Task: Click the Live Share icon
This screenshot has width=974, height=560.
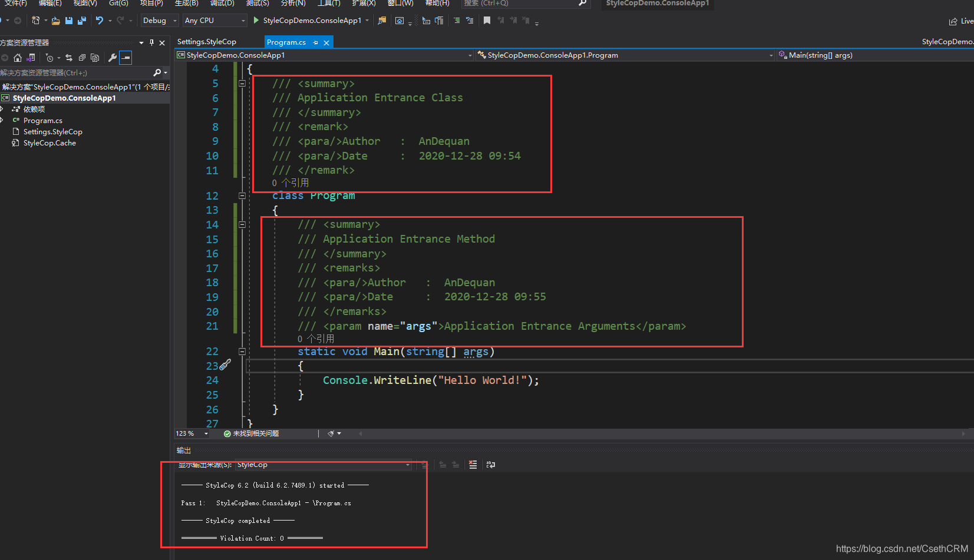Action: [x=953, y=21]
